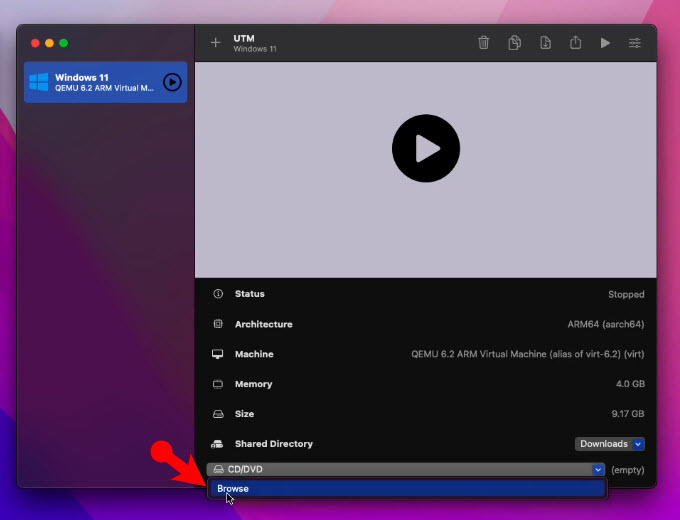680x520 pixels.
Task: Click the UTM window title
Action: (244, 38)
